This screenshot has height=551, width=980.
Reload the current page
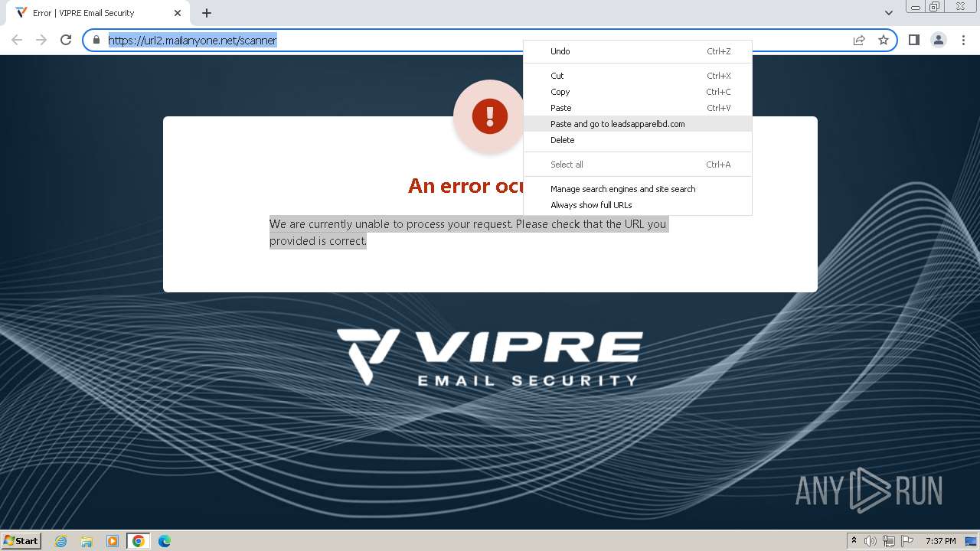click(x=66, y=40)
